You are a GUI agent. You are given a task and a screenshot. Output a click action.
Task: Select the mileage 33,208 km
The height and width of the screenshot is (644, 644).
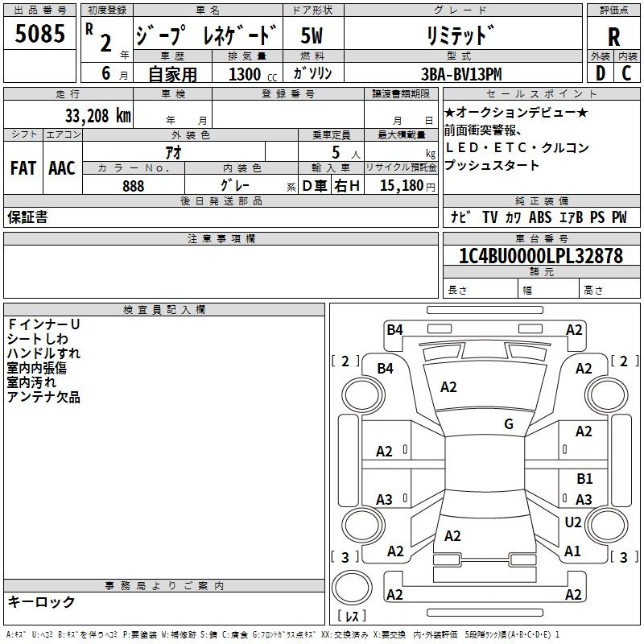coord(97,116)
